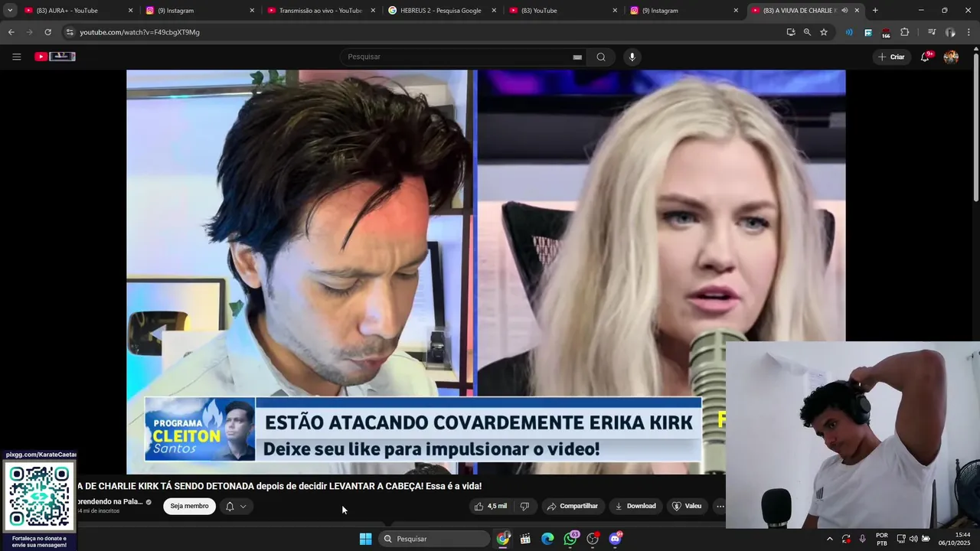
Task: Go back in browser history
Action: tap(11, 32)
